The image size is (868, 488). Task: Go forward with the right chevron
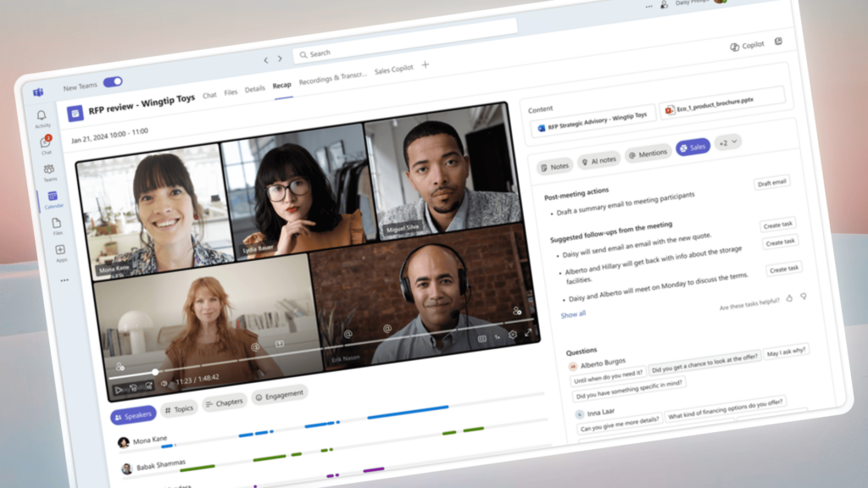pyautogui.click(x=280, y=58)
